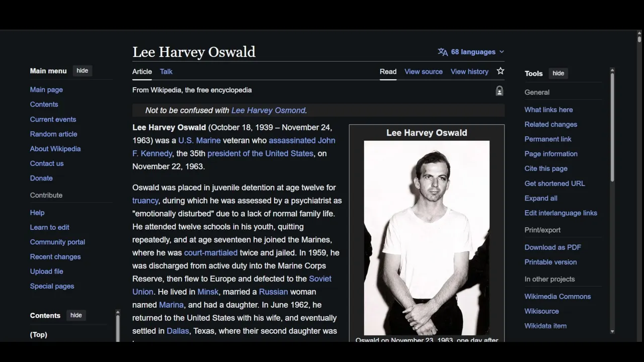The width and height of the screenshot is (644, 362).
Task: Open What links here
Action: [x=548, y=110]
